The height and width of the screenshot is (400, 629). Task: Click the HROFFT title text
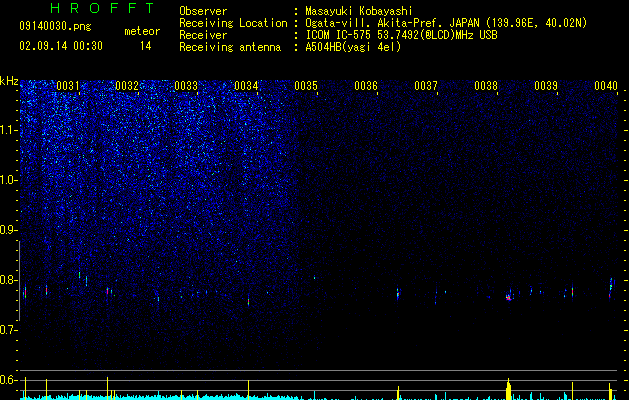(103, 8)
